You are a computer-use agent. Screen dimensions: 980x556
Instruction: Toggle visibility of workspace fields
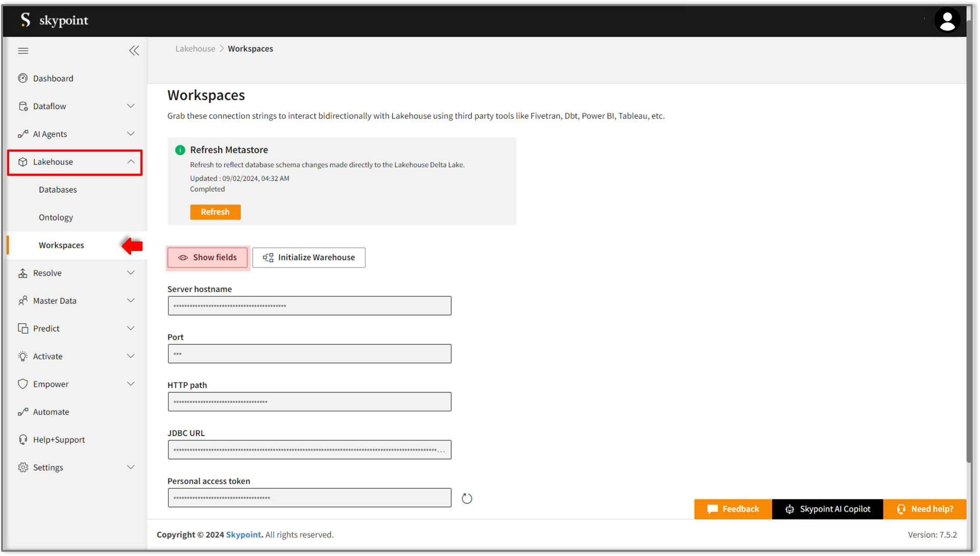(x=207, y=257)
